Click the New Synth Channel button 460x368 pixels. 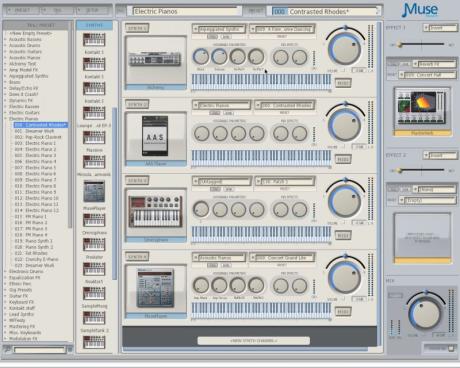[253, 341]
